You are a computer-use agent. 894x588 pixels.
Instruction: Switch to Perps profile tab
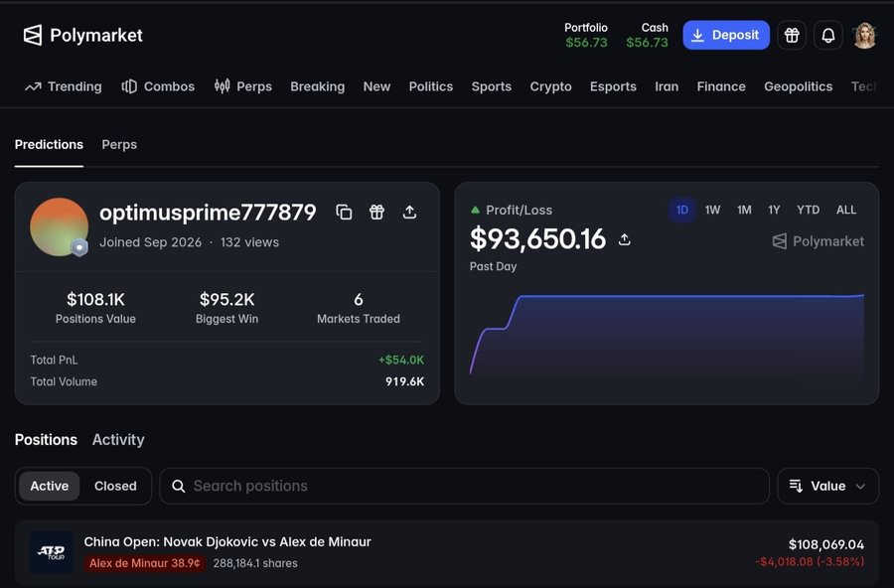119,145
